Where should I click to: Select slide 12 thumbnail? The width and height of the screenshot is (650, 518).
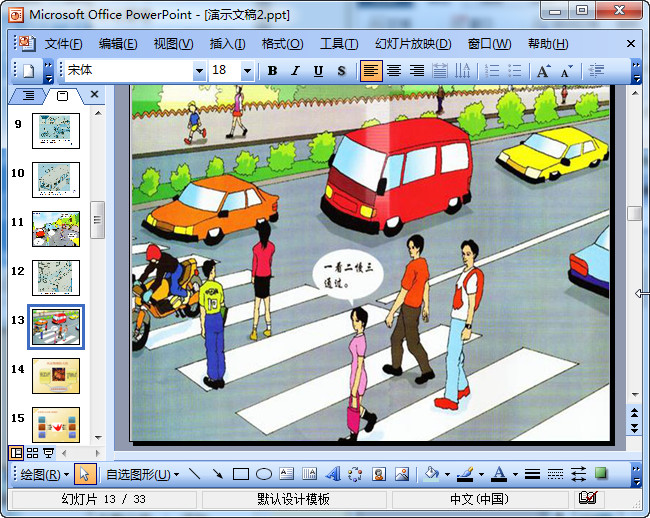(56, 278)
